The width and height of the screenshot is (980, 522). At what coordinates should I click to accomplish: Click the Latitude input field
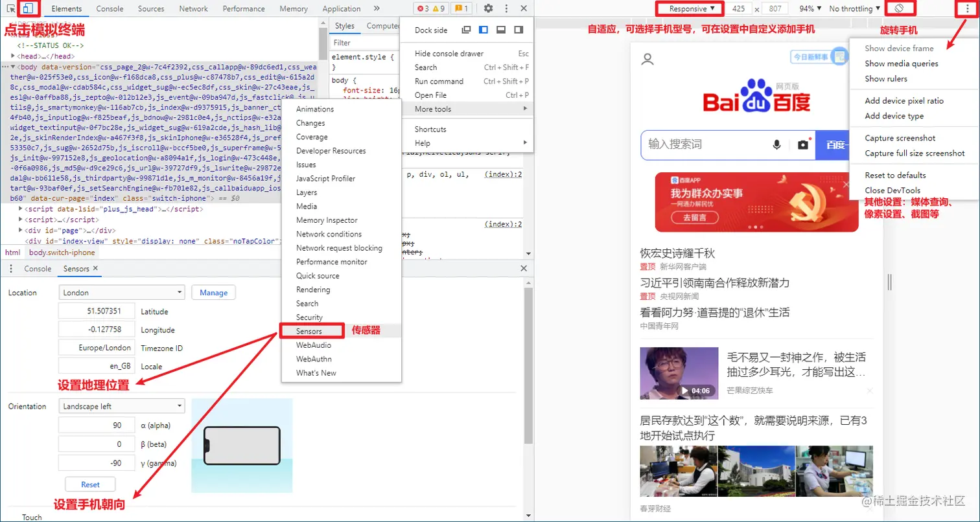97,311
